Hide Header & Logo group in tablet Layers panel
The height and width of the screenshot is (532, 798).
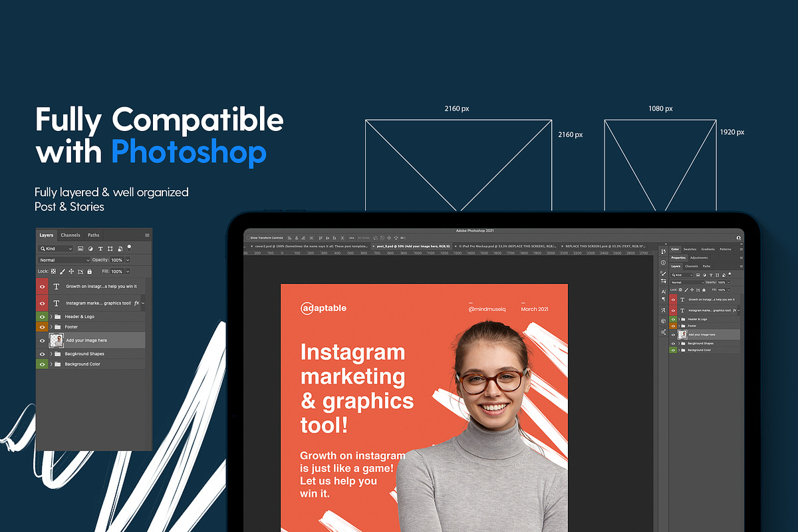(x=673, y=319)
